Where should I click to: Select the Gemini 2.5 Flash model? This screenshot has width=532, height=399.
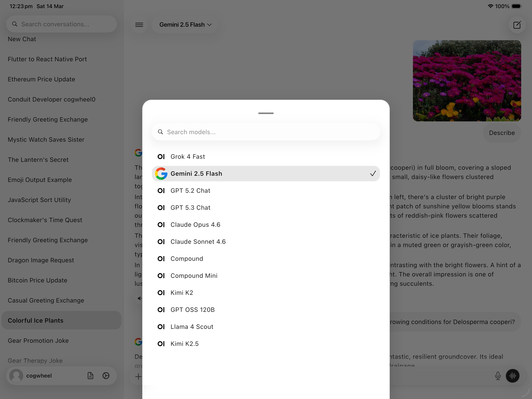[x=266, y=173]
